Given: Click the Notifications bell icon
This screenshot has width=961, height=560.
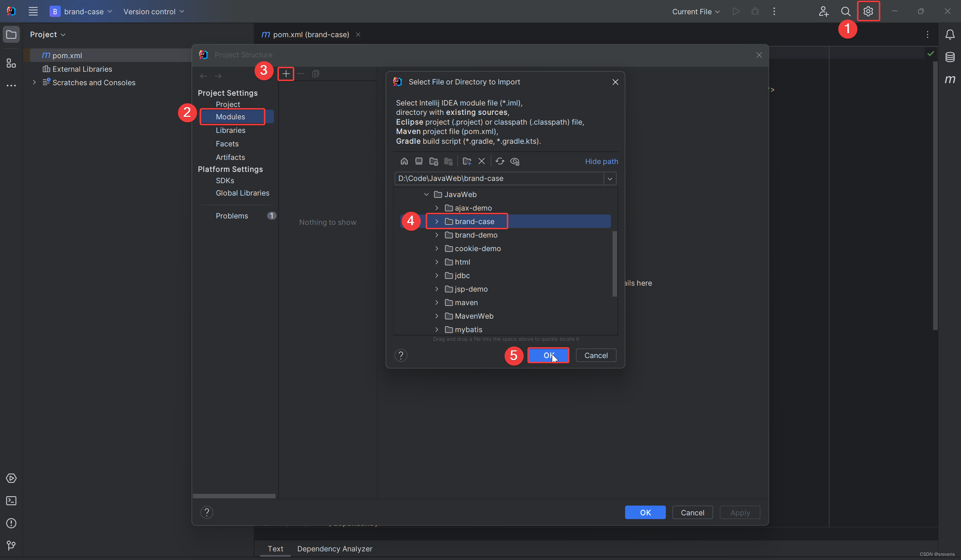Looking at the screenshot, I should 950,35.
